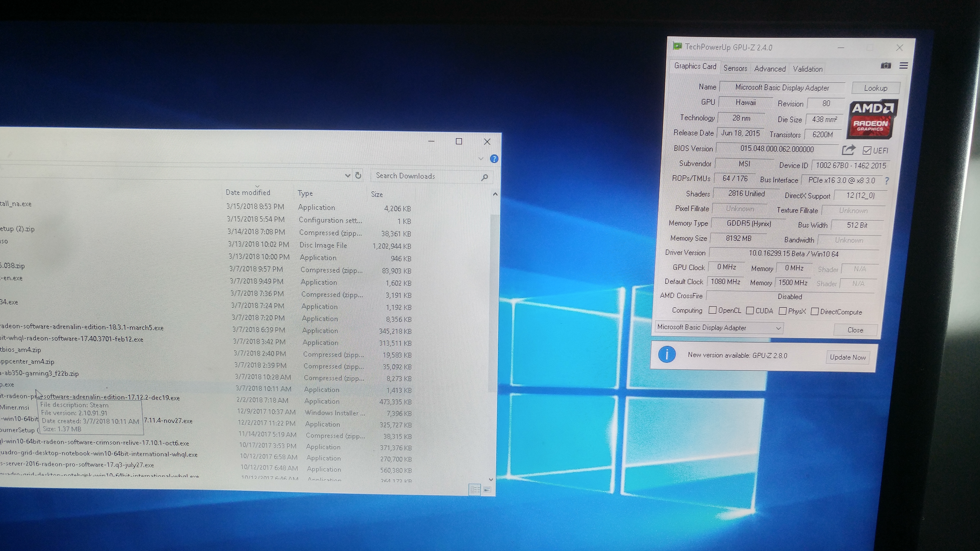This screenshot has width=980, height=551.
Task: Switch to the Advanced tab
Action: tap(770, 68)
